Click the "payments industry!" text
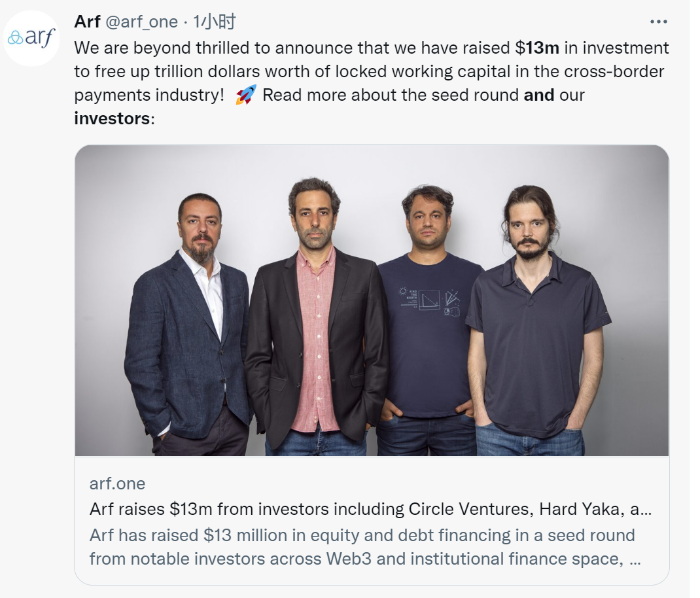Screen dimensions: 700x598 [x=149, y=95]
